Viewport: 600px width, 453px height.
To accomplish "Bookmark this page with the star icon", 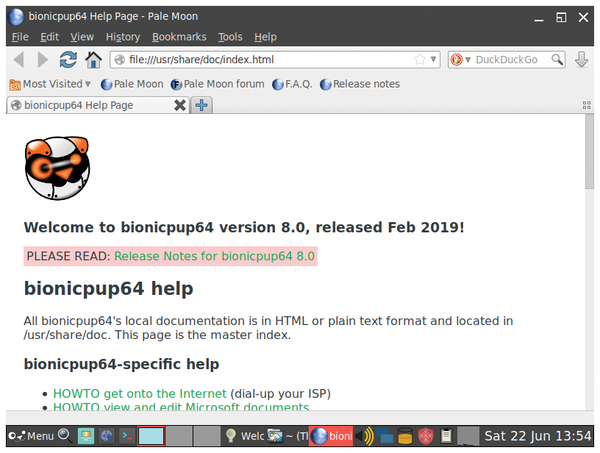I will 420,60.
